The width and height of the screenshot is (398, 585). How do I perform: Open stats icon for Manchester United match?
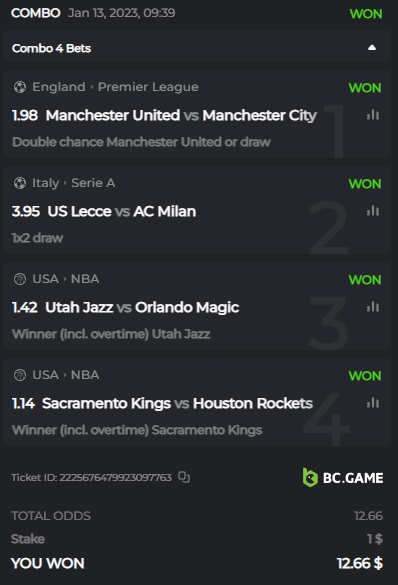373,115
